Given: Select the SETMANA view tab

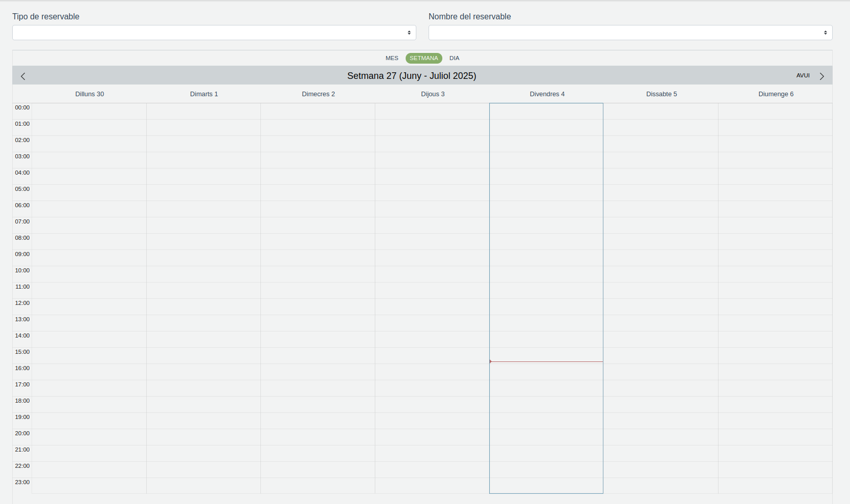Looking at the screenshot, I should click(423, 58).
